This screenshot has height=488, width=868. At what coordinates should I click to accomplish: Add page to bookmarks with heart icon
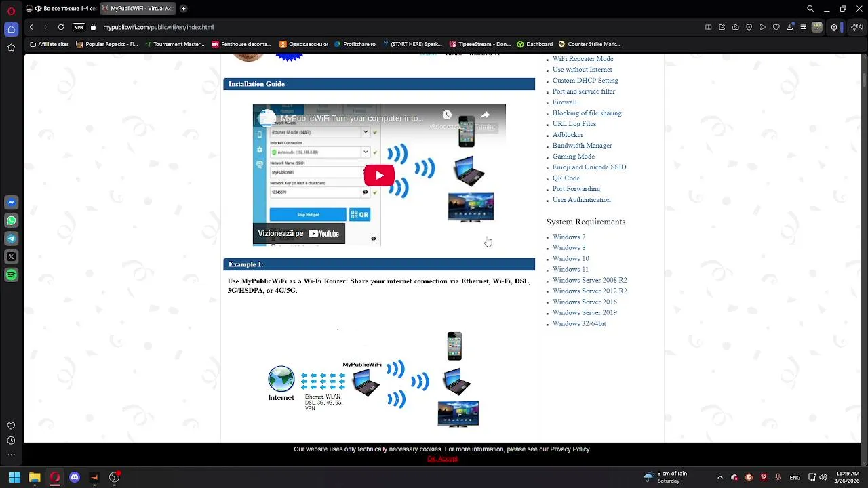[x=776, y=27]
